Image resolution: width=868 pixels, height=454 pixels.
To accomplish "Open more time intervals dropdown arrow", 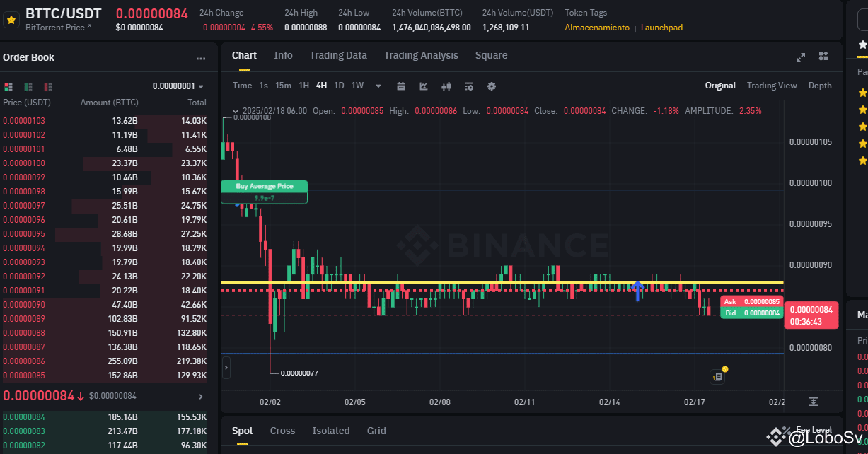I will point(378,86).
